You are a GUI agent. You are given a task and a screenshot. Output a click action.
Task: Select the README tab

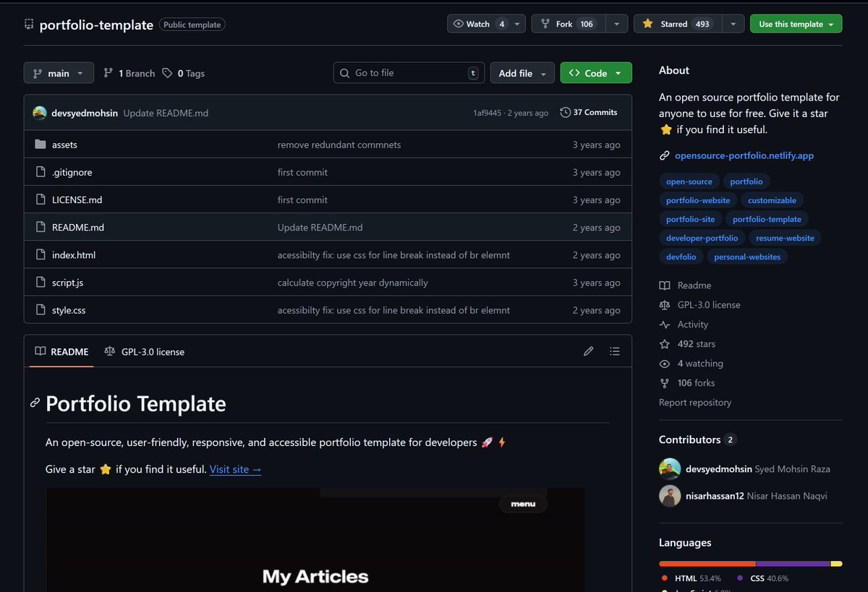click(x=62, y=351)
